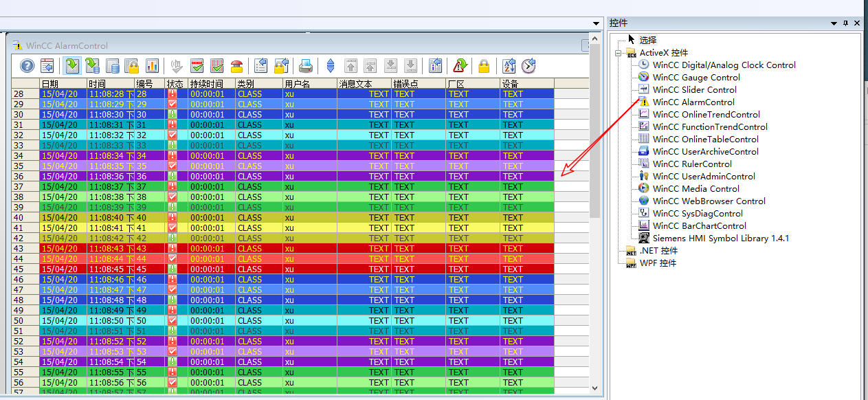Open the time base dialog icon
Image resolution: width=868 pixels, height=400 pixels.
point(528,66)
